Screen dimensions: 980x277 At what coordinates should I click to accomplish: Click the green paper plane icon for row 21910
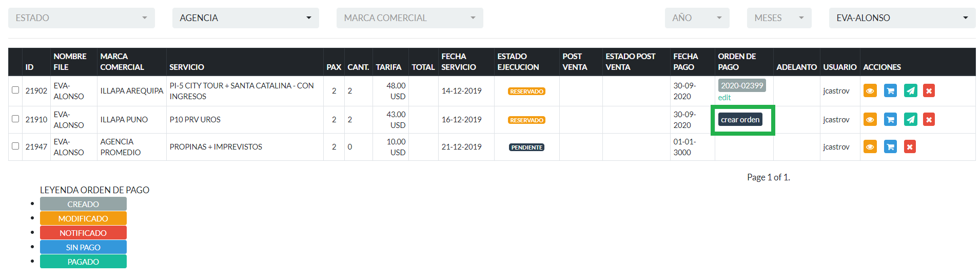coord(910,120)
